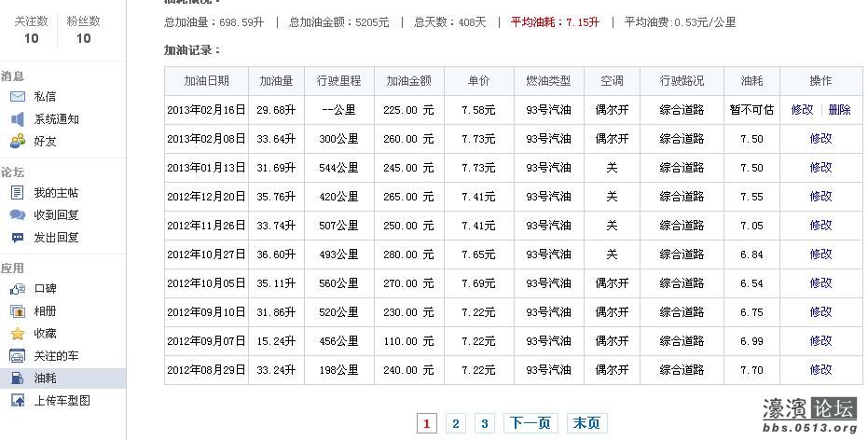Image resolution: width=868 pixels, height=440 pixels.
Task: Click the 单价 column header
Action: point(479,81)
